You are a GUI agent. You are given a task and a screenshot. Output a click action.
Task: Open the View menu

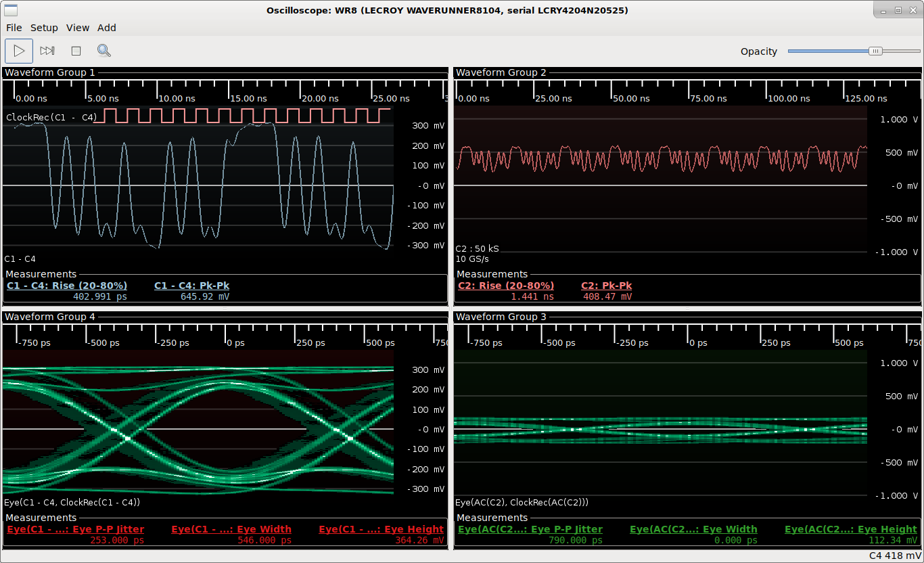point(78,28)
